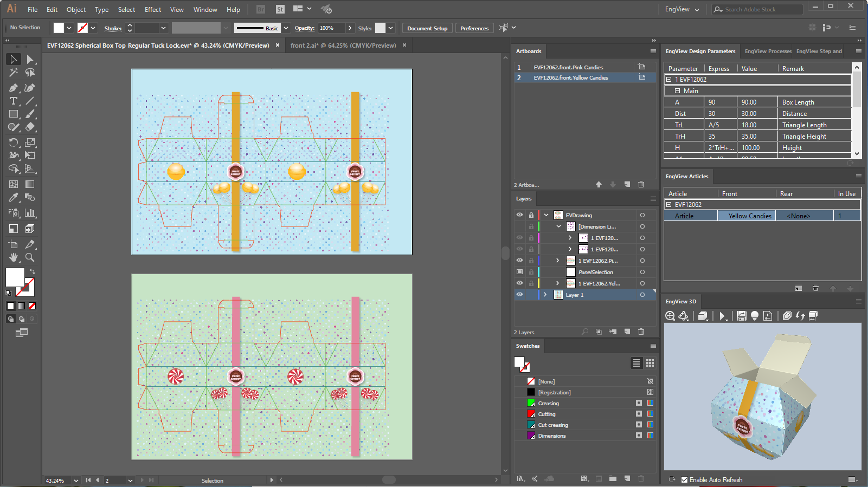The height and width of the screenshot is (487, 868).
Task: Toggle visibility of Layer 1
Action: click(x=519, y=295)
